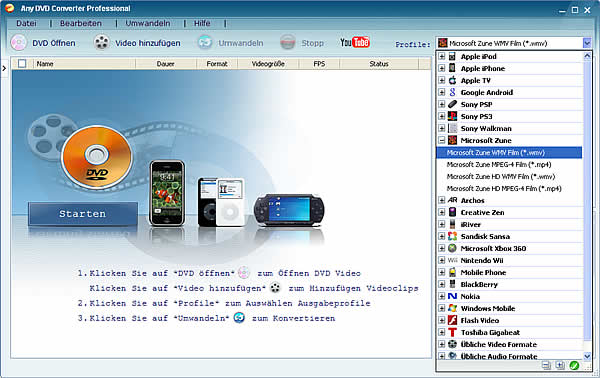Click the Format column header

(217, 64)
